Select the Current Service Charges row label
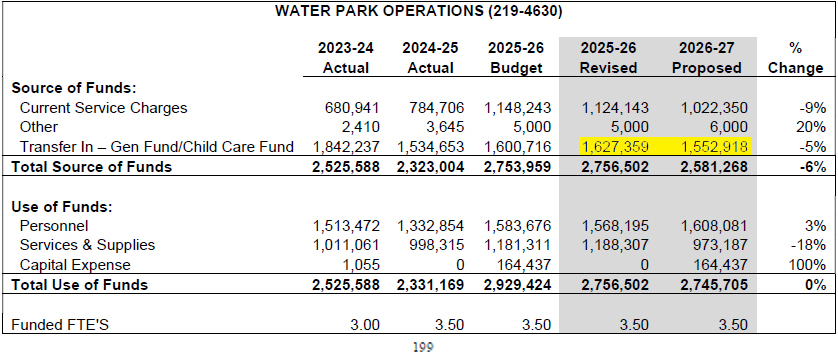838x360 pixels. pyautogui.click(x=104, y=108)
